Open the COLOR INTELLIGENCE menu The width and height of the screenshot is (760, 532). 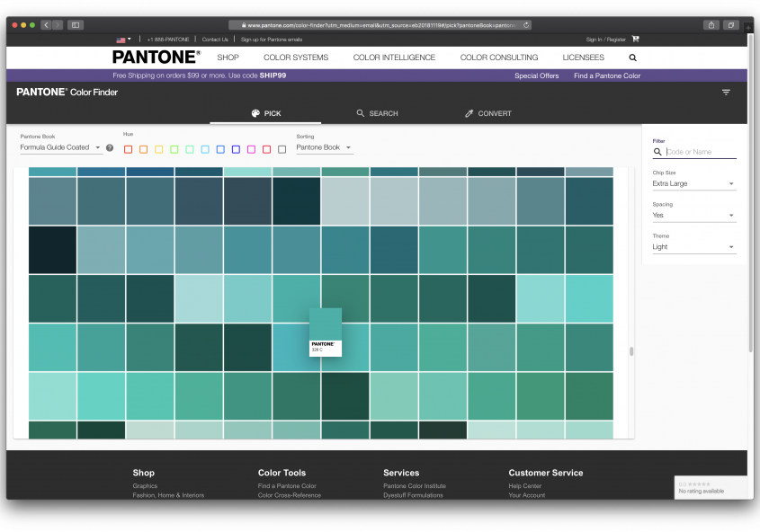click(394, 58)
